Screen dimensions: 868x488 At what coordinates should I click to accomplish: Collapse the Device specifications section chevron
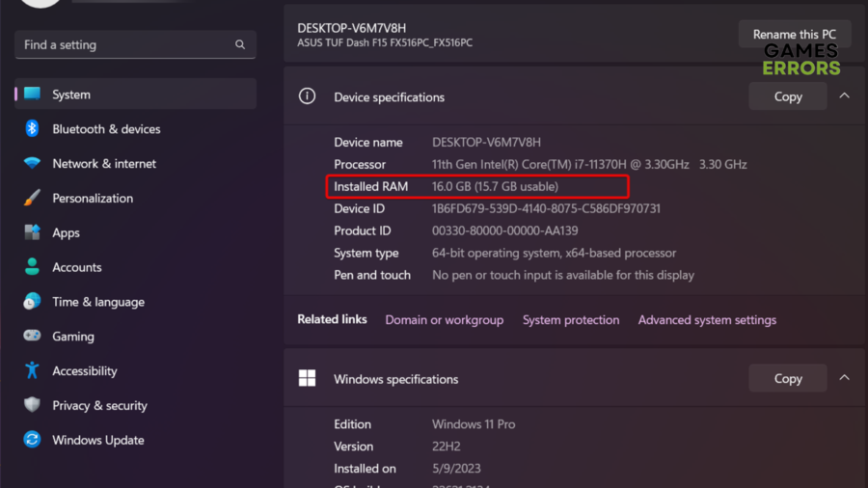[844, 96]
